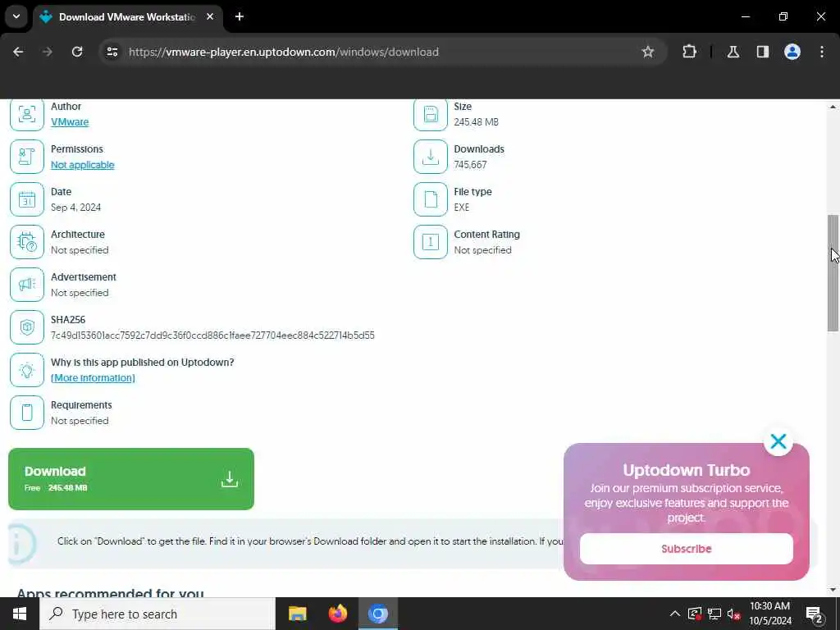Image resolution: width=840 pixels, height=630 pixels.
Task: Select the Download VMware Workstation tab
Action: point(127,17)
